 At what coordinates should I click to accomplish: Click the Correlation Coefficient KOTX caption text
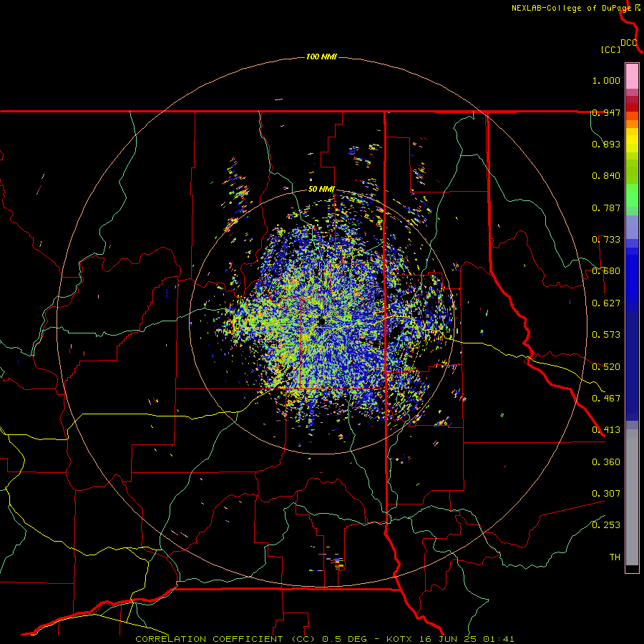click(x=324, y=639)
